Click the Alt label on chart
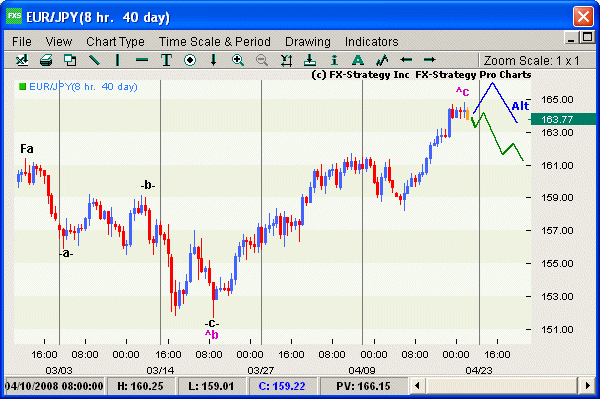Image resolution: width=600 pixels, height=399 pixels. coord(520,106)
